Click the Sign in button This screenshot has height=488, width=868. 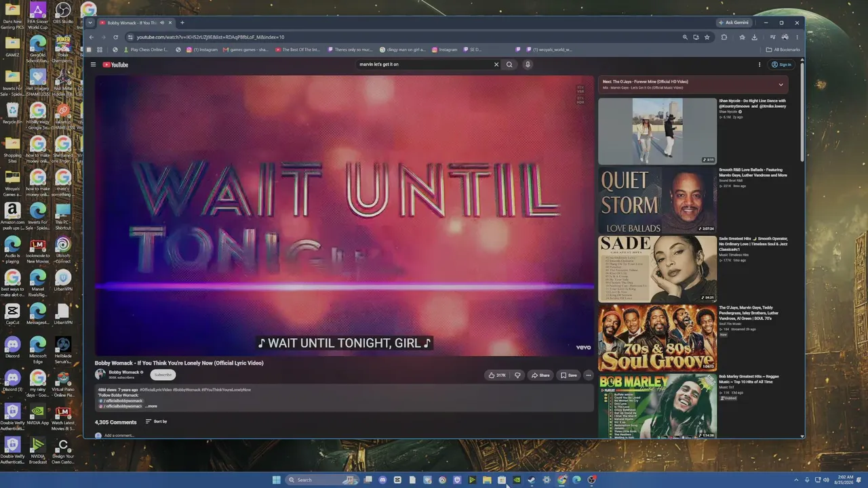(782, 64)
